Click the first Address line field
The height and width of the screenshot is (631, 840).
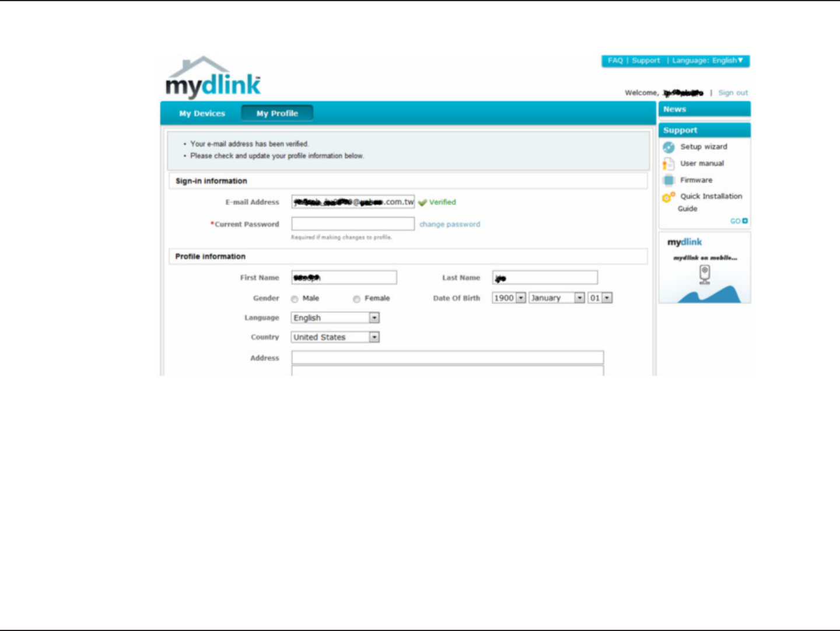click(447, 357)
